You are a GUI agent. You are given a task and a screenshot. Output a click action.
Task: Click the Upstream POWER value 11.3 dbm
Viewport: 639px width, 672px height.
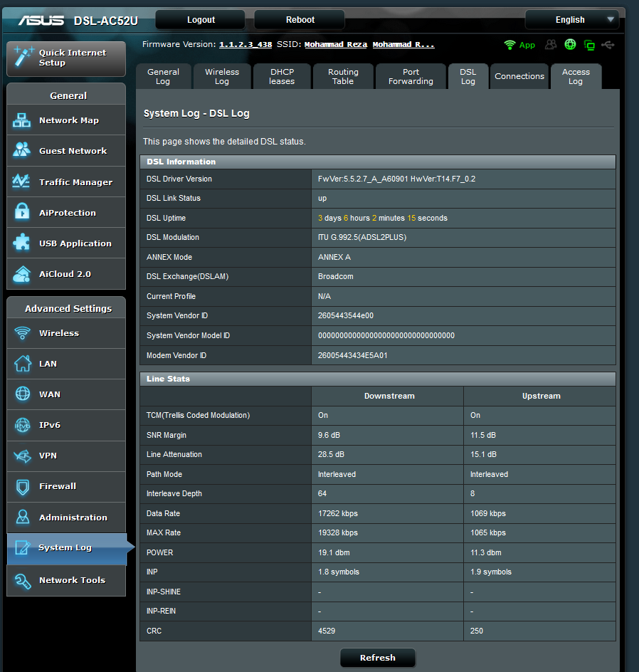pyautogui.click(x=486, y=552)
